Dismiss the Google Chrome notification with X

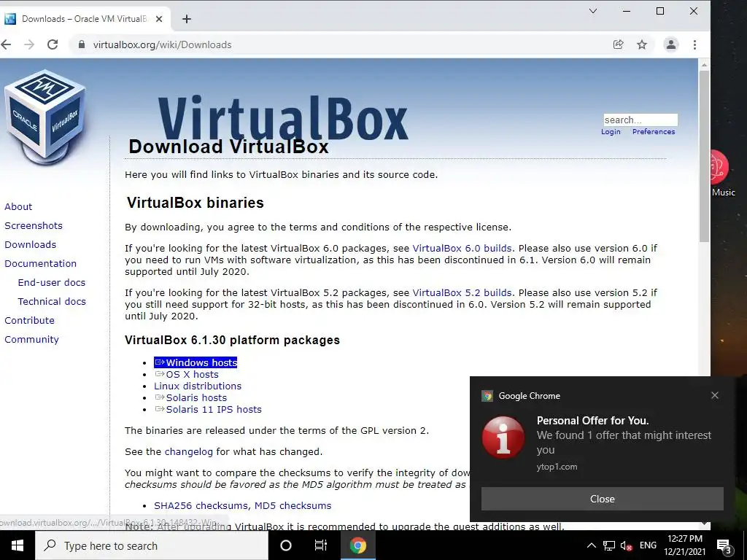(x=715, y=395)
